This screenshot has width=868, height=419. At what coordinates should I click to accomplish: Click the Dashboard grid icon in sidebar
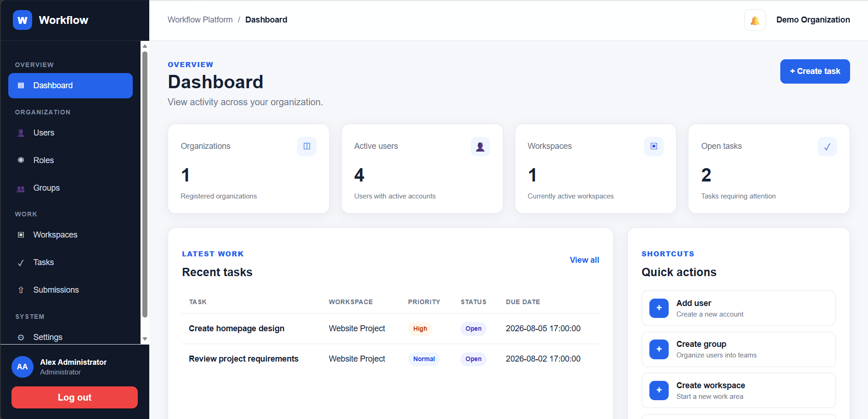pyautogui.click(x=21, y=85)
